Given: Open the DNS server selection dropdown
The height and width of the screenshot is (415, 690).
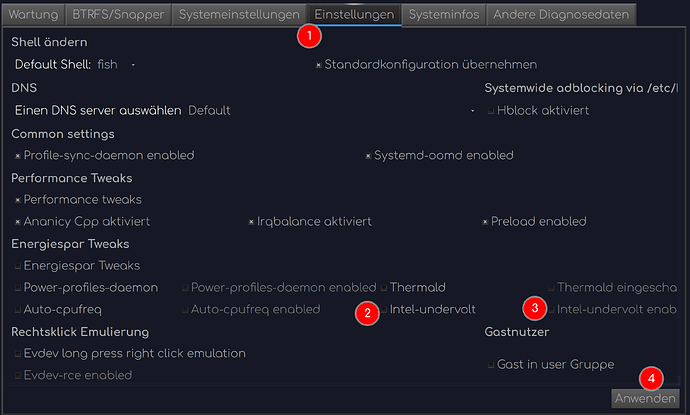Looking at the screenshot, I should click(331, 110).
